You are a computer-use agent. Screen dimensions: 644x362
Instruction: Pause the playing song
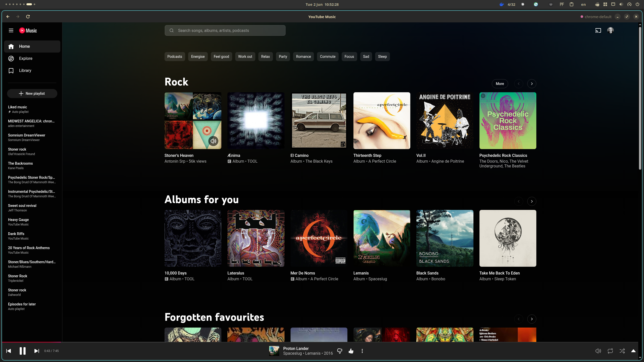pos(23,351)
